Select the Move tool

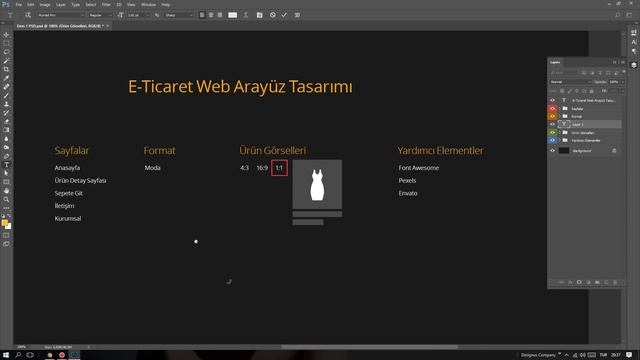pyautogui.click(x=6, y=35)
